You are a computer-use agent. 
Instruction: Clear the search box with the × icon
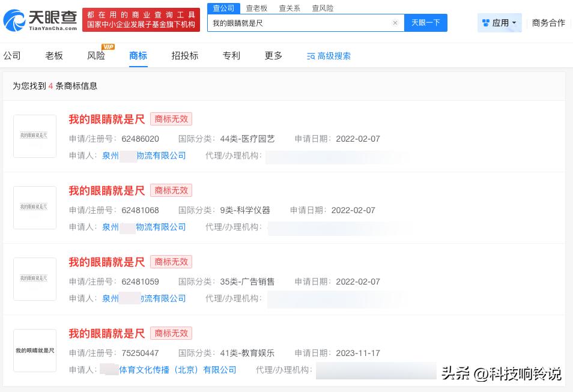395,23
